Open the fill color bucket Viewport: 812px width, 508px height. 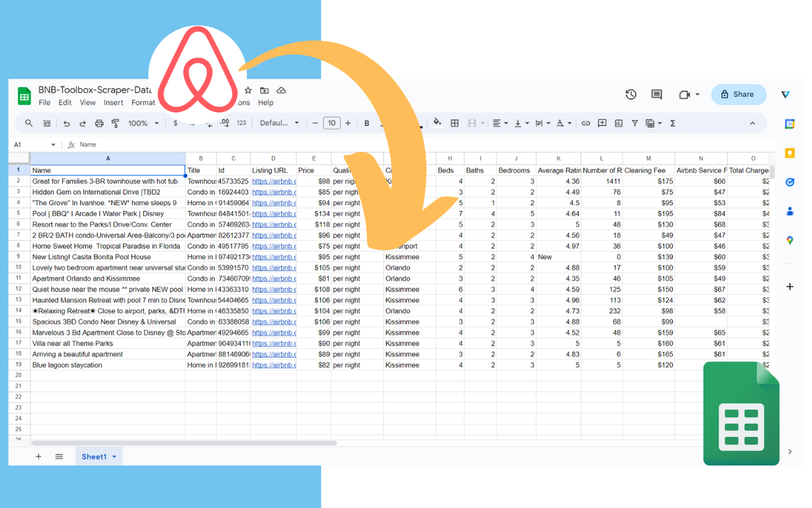coord(437,123)
